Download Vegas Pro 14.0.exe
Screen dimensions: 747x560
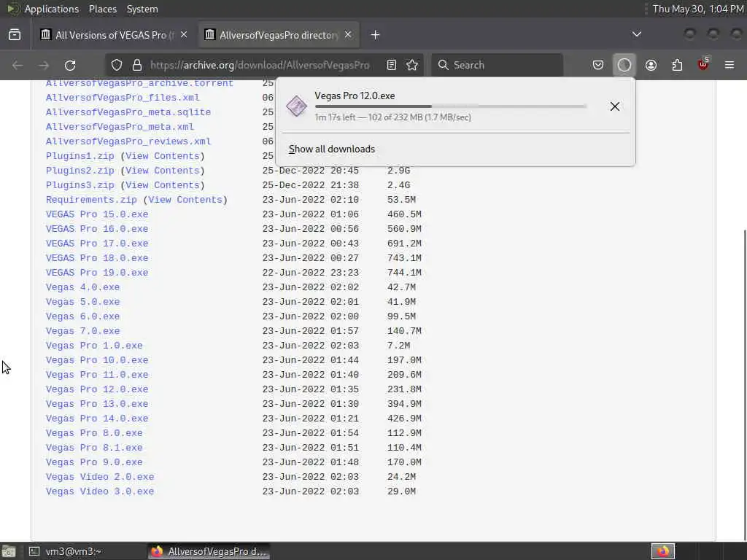tap(97, 419)
